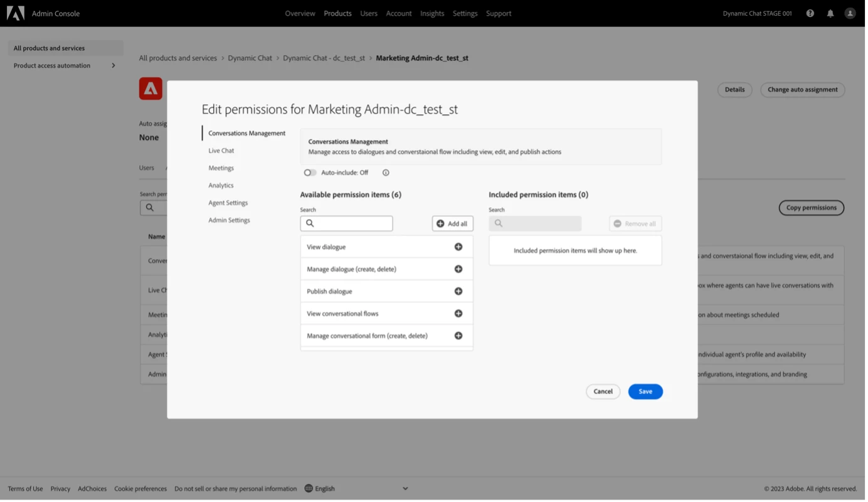Screen dimensions: 868x502
Task: Open the Products nav item
Action: point(339,13)
